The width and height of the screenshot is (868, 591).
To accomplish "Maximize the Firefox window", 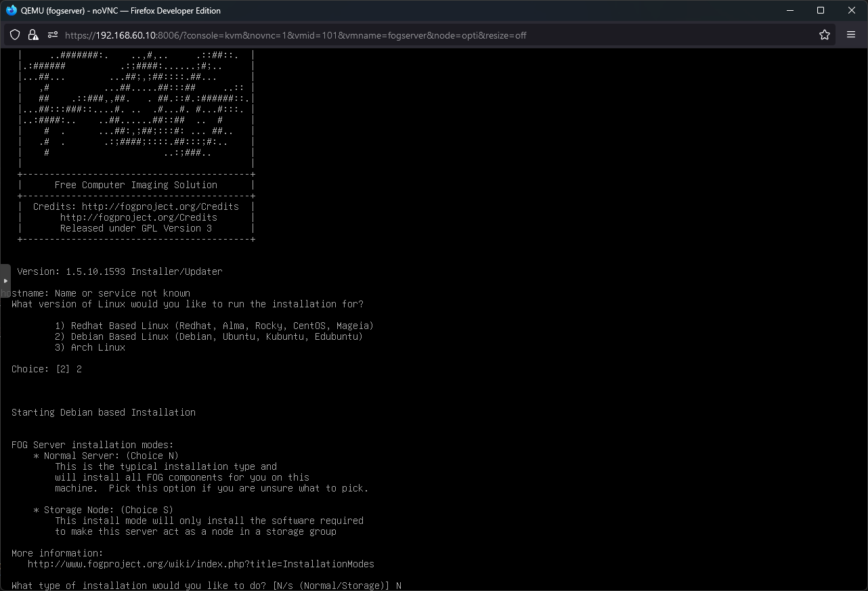I will pos(821,10).
